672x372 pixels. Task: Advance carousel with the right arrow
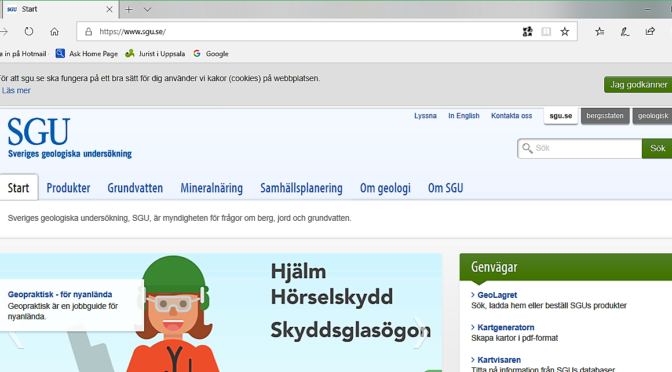421,332
